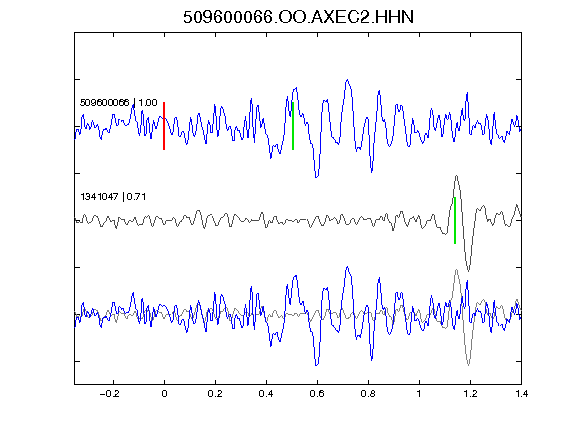
Task: Click the x-axis tick label 1
Action: click(419, 394)
